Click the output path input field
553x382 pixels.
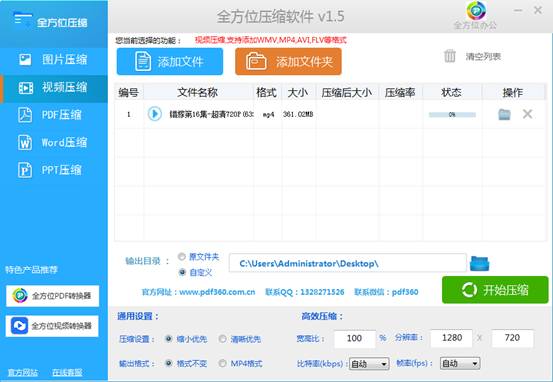(x=348, y=263)
